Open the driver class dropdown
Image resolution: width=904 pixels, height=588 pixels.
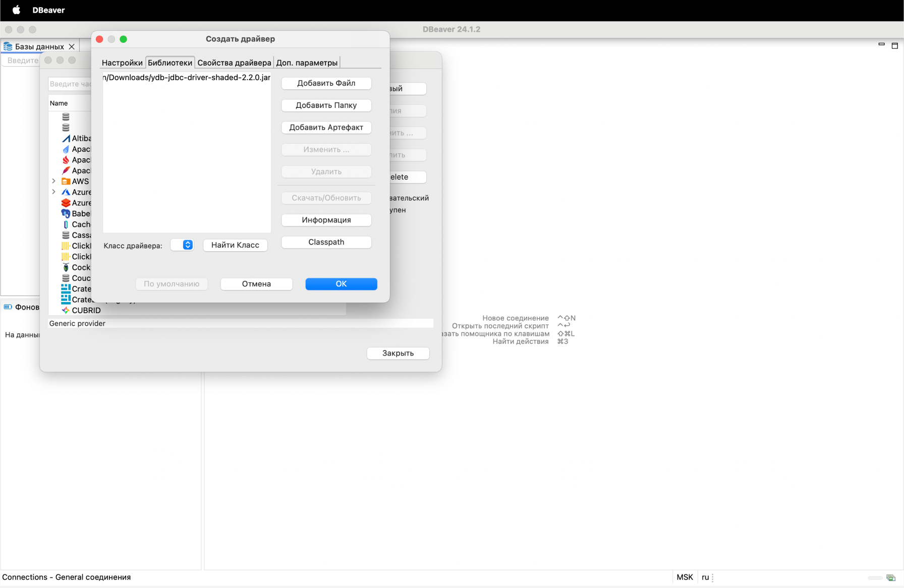tap(187, 245)
